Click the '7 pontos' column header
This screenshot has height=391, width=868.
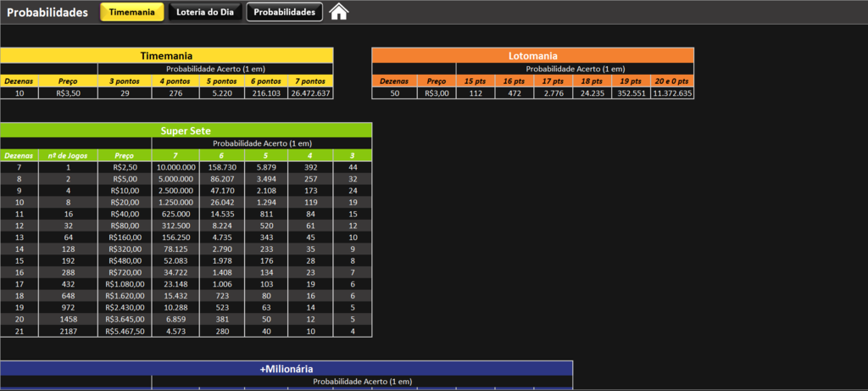coord(310,81)
